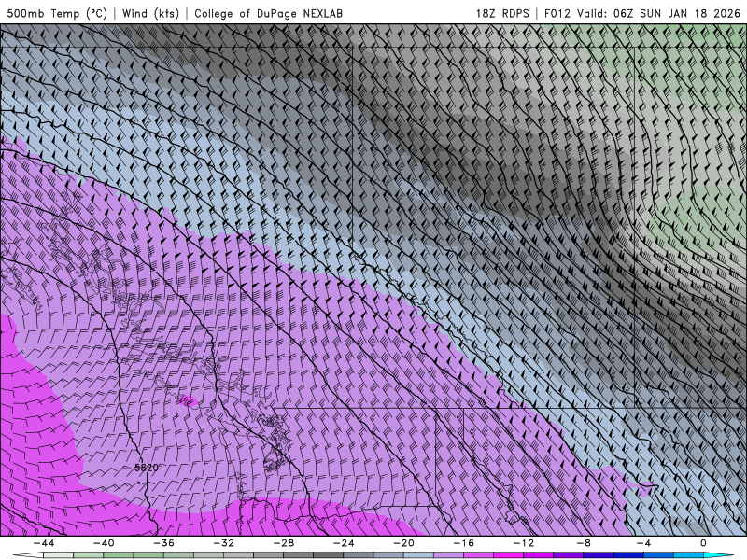Viewport: 747px width, 560px height.
Task: Click the -44 colorbar label
Action: 44,543
